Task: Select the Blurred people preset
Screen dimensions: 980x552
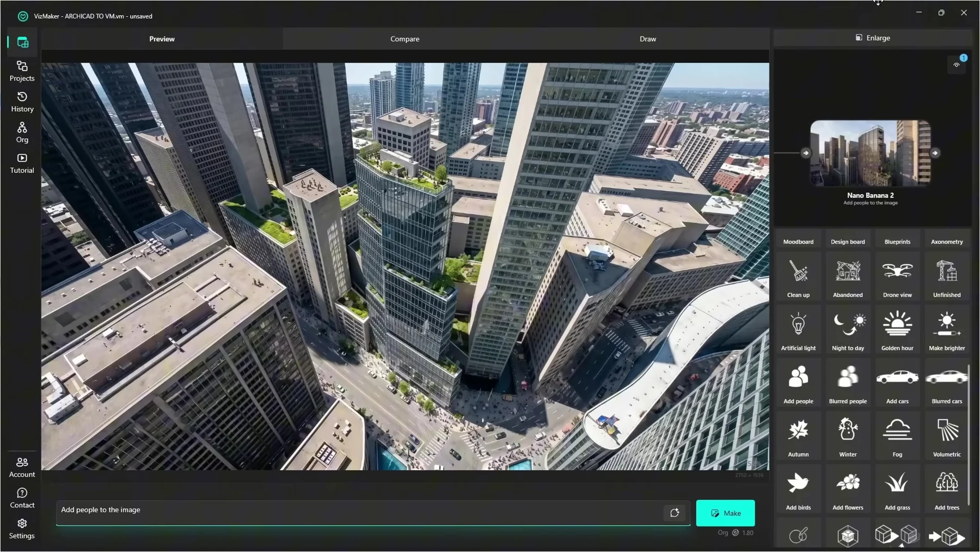Action: 848,383
